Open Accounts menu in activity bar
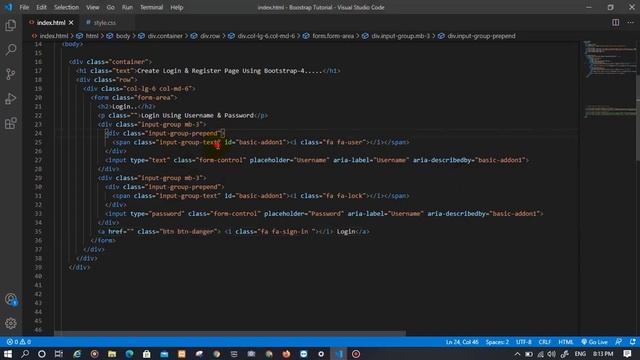640x360 pixels. [x=11, y=300]
